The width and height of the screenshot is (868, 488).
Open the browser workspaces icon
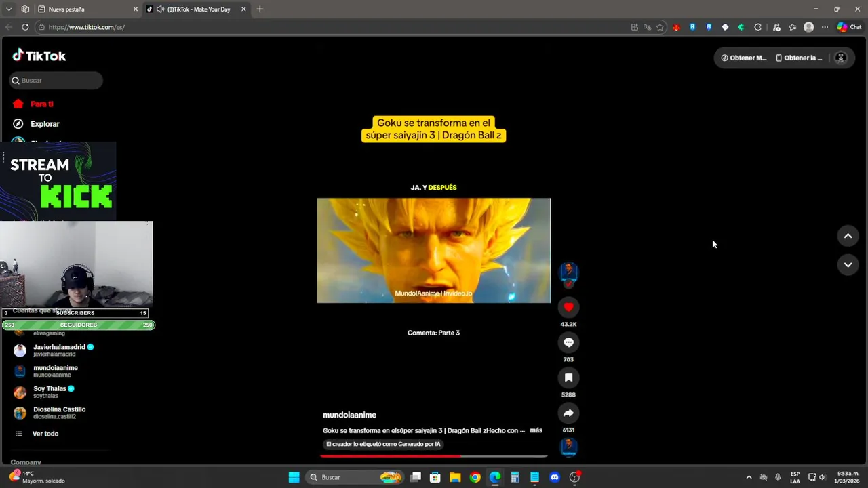click(25, 9)
